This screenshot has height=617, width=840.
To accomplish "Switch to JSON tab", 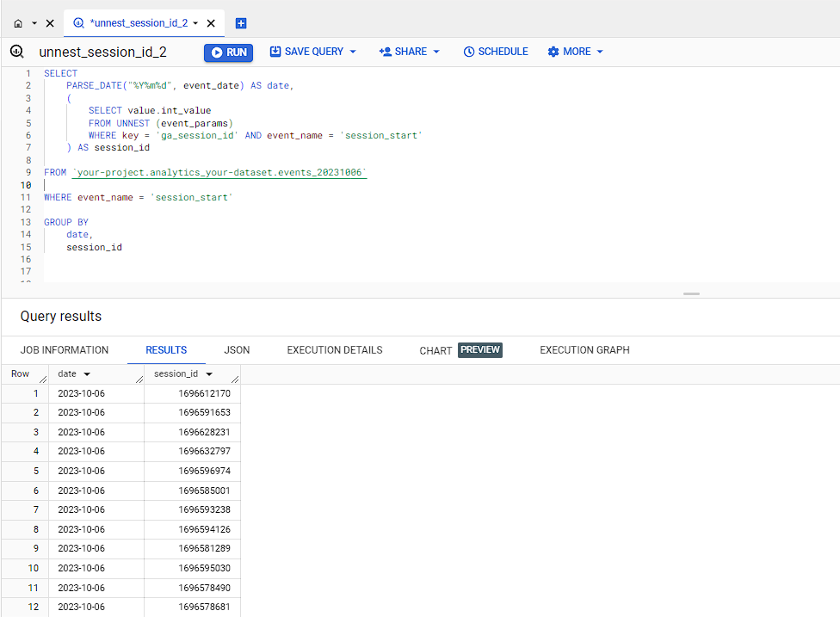I will click(x=237, y=350).
